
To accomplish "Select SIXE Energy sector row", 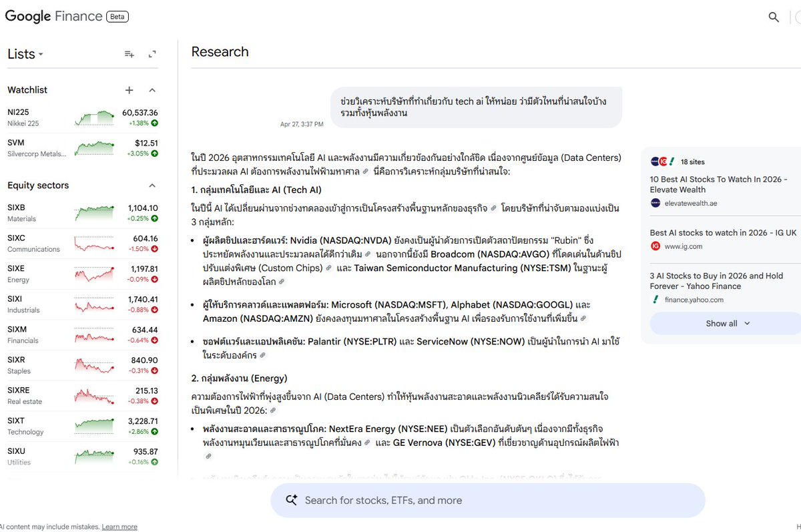I will point(83,274).
